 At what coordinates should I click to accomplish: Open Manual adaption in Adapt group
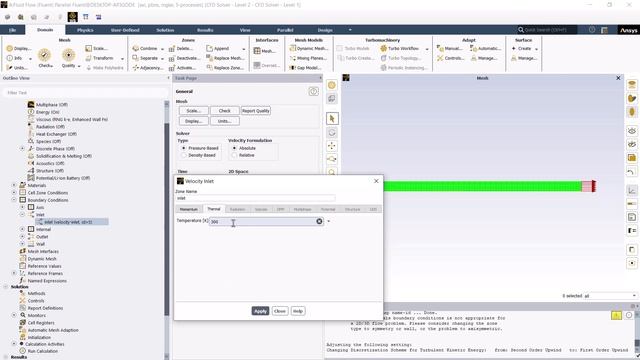(450, 49)
